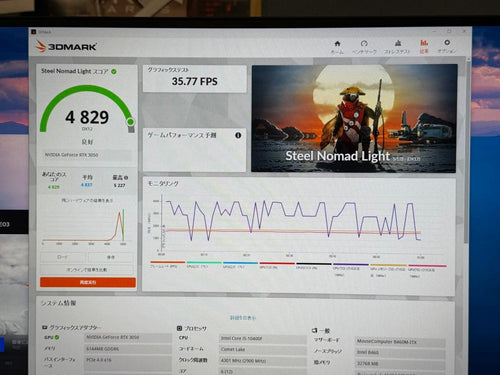Open the Stress Tests icon
500x375 pixels.
pyautogui.click(x=397, y=43)
